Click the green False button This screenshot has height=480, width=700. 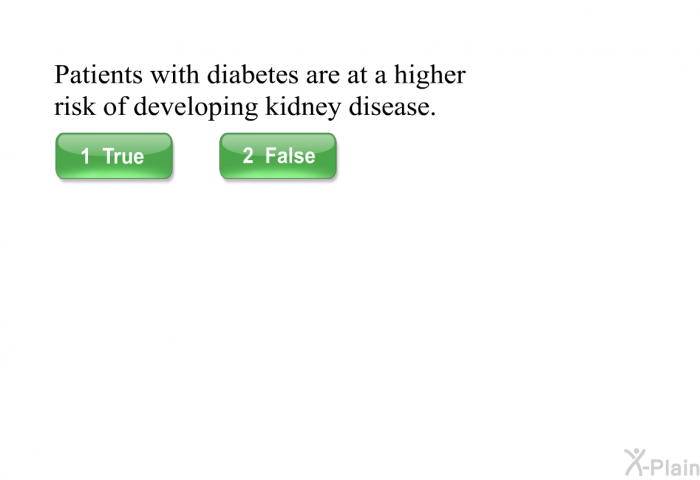pyautogui.click(x=278, y=156)
